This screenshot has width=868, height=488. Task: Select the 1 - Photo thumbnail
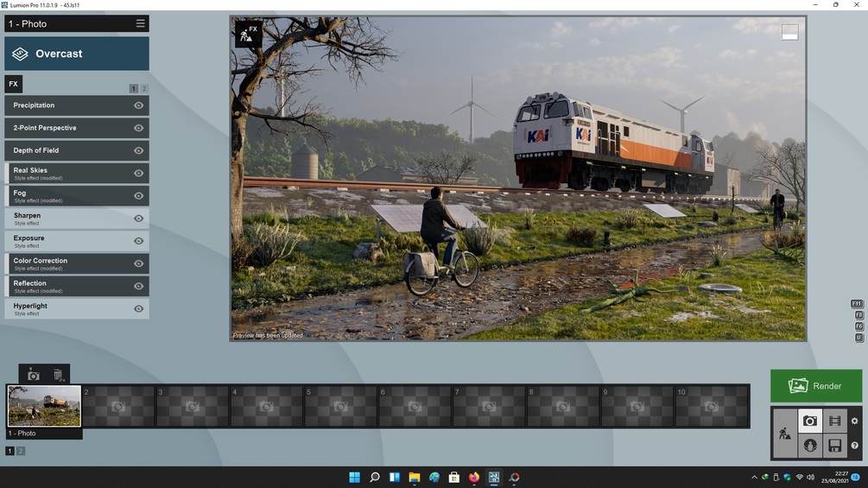coord(44,406)
